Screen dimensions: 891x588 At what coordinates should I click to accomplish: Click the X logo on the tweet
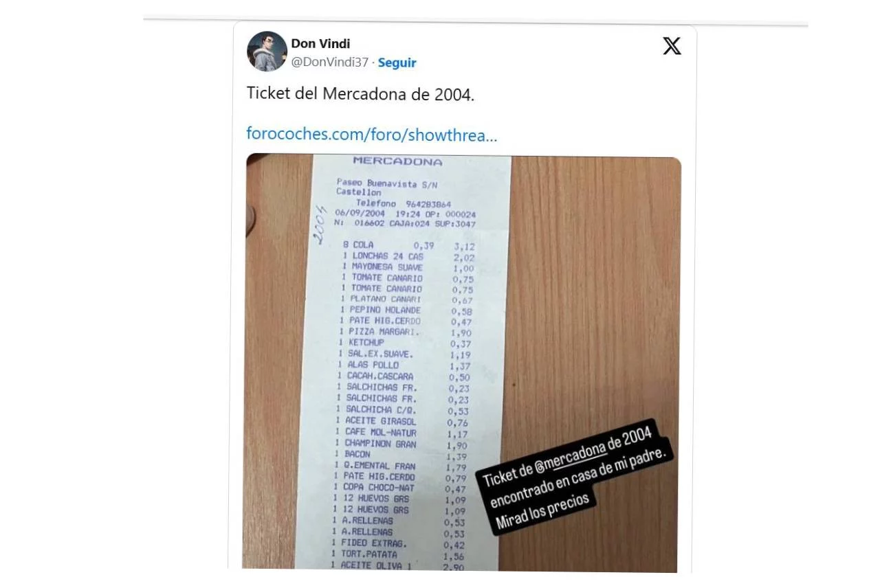pyautogui.click(x=672, y=46)
